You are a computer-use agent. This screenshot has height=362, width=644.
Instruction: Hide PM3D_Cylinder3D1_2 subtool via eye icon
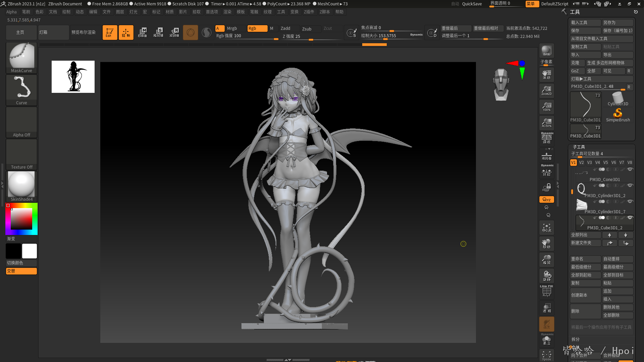click(630, 185)
